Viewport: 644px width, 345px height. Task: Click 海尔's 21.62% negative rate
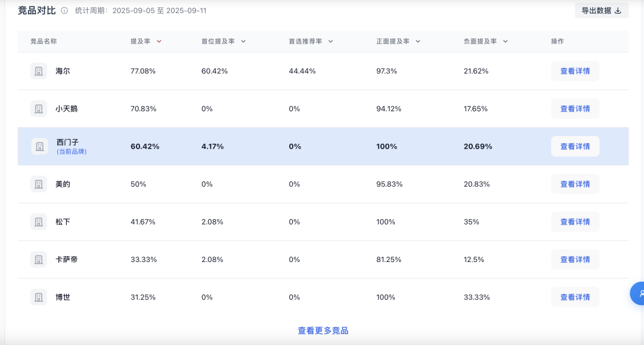click(476, 71)
